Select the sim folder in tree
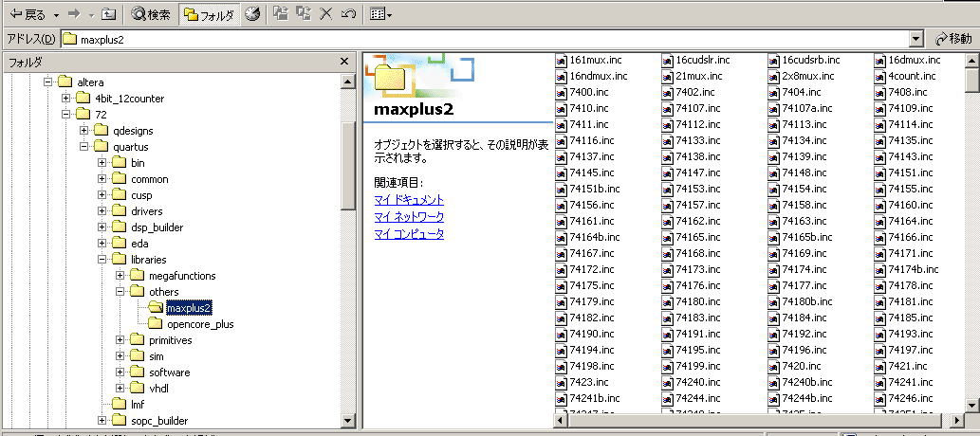This screenshot has width=980, height=436. click(157, 356)
